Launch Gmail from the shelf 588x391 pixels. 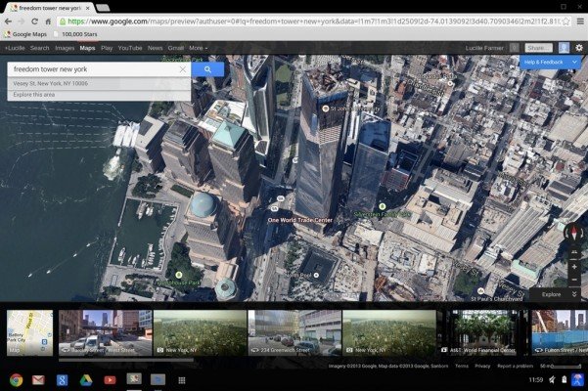point(38,380)
